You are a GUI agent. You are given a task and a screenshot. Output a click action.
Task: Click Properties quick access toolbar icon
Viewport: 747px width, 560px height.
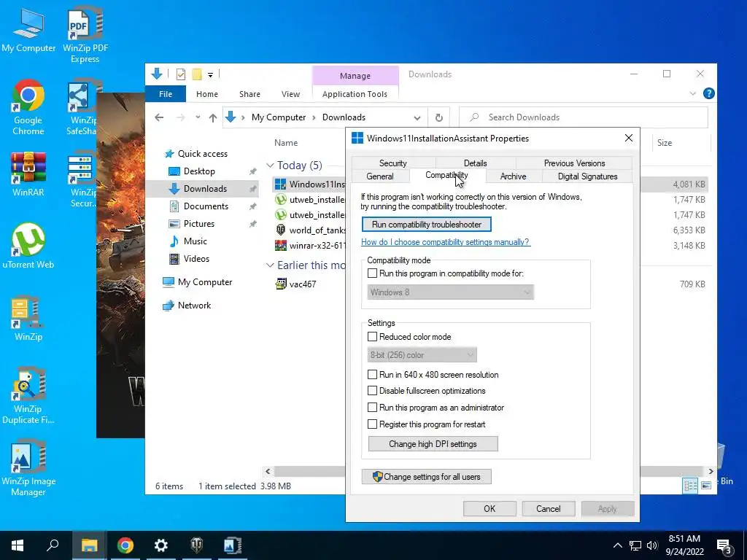[181, 74]
